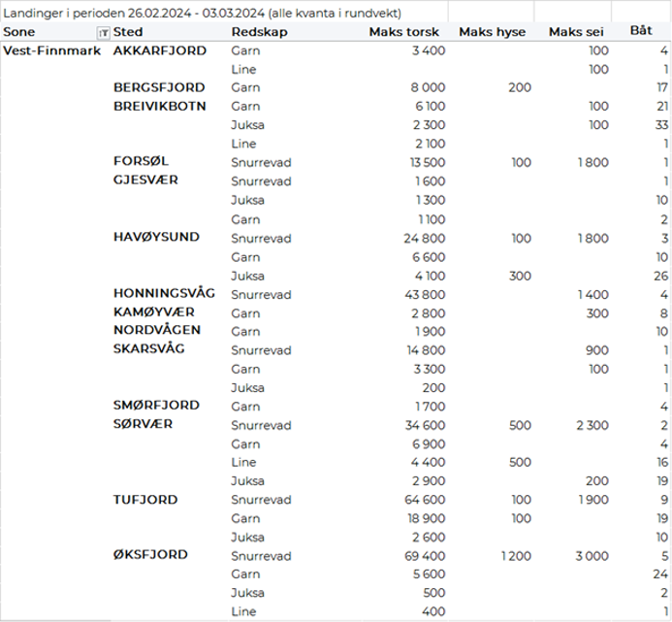The image size is (672, 622).
Task: Select the 64 600 torsk value
Action: (x=425, y=501)
